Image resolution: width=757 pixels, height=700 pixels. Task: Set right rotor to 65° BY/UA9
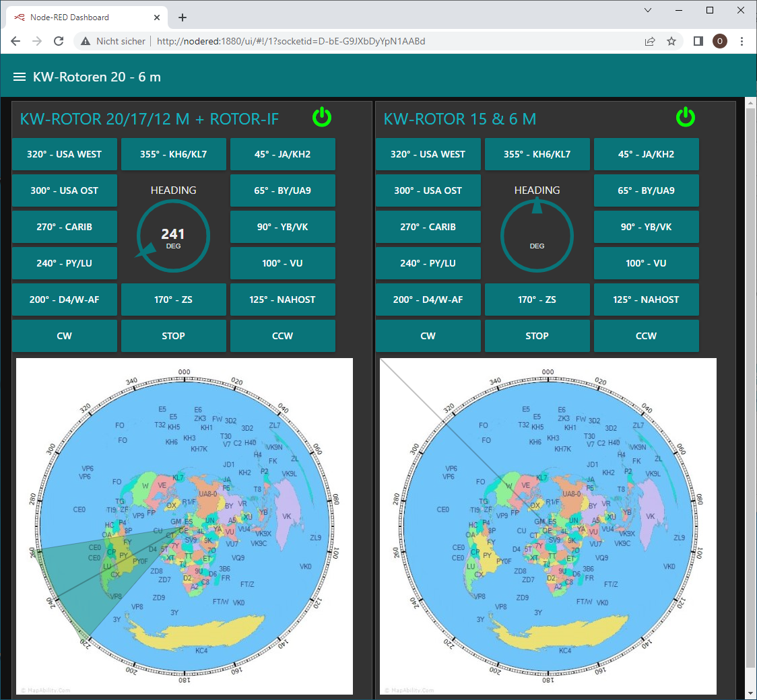[646, 190]
